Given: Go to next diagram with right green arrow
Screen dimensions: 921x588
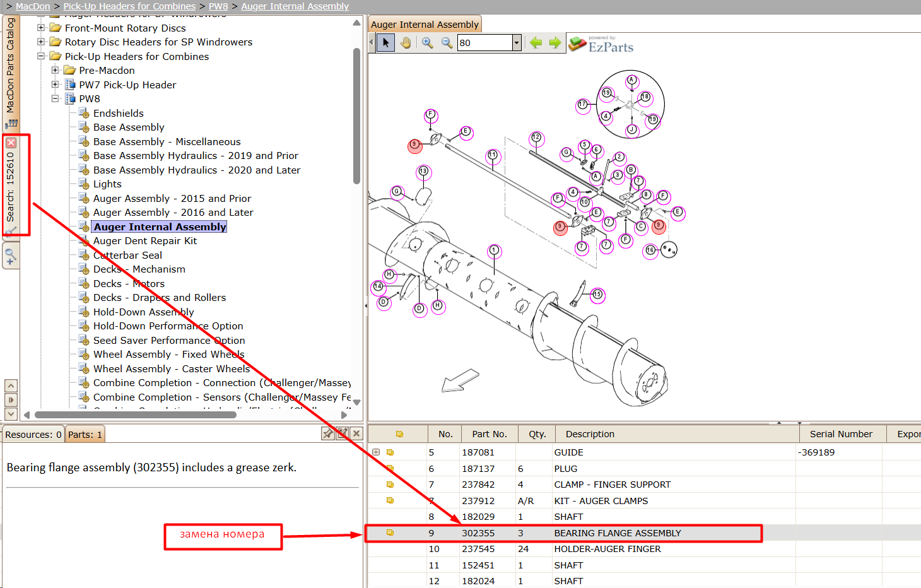Looking at the screenshot, I should 555,43.
